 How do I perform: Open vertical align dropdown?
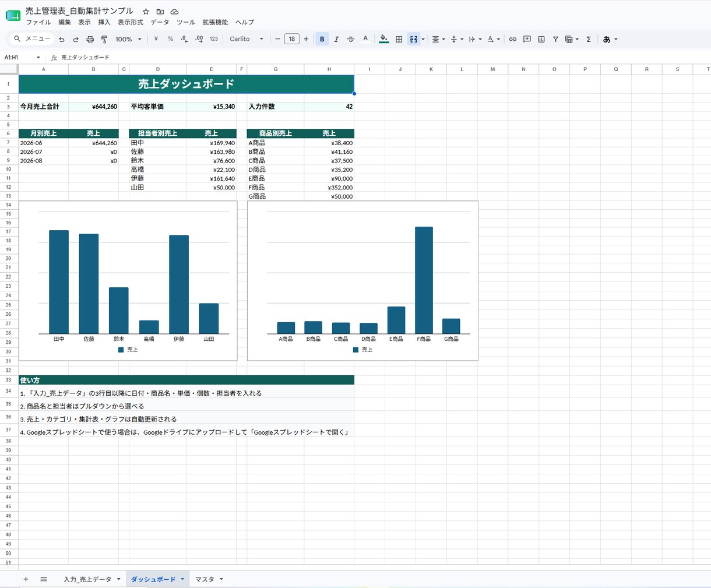(457, 39)
